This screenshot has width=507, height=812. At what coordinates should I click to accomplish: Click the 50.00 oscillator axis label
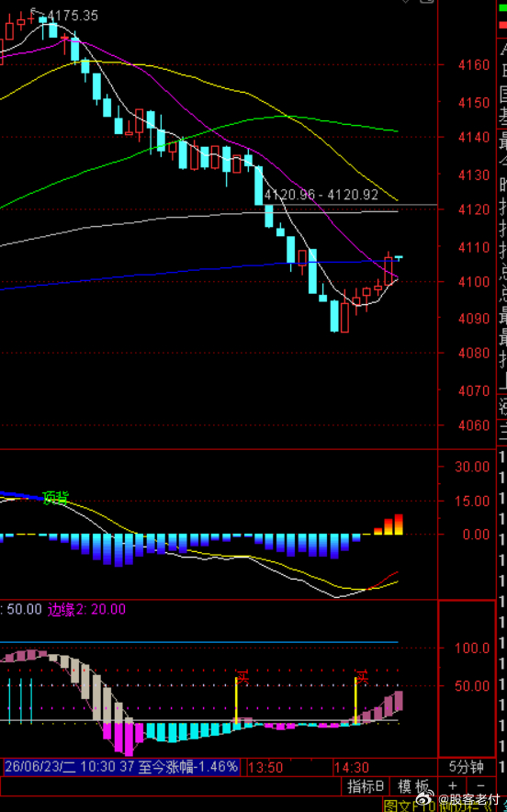click(x=472, y=685)
